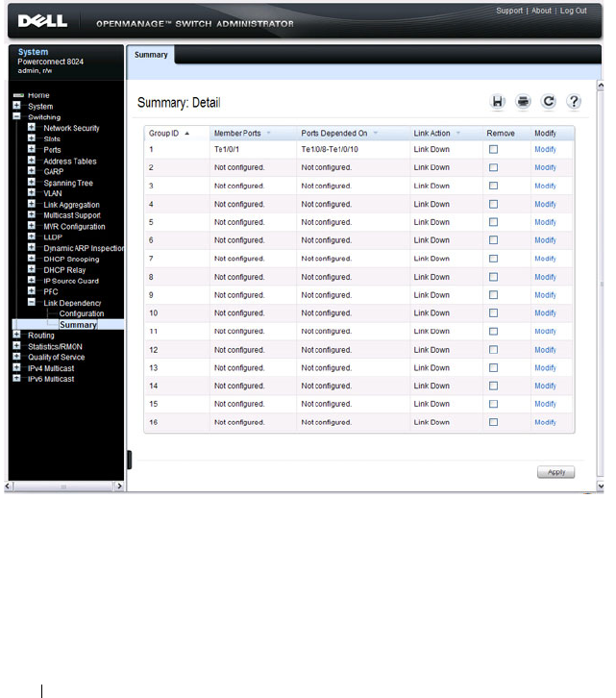Expand the PFC tree node

pyautogui.click(x=31, y=290)
